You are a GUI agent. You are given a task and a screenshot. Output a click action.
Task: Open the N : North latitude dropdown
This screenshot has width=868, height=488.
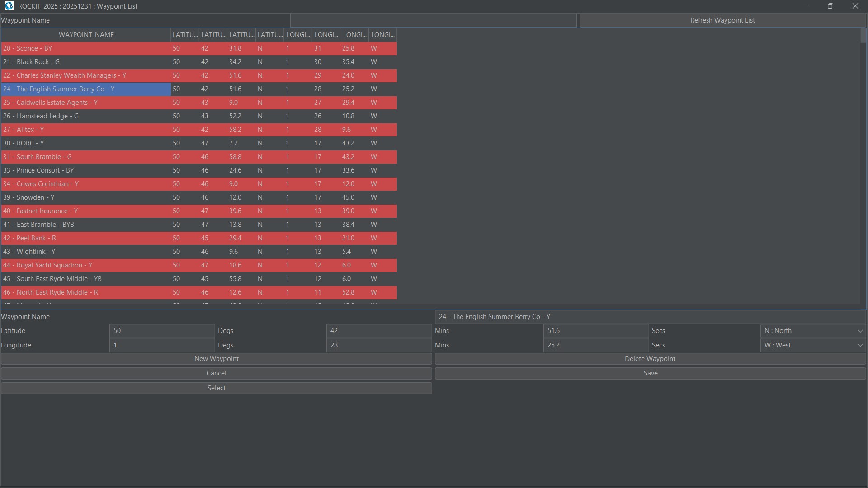point(812,331)
